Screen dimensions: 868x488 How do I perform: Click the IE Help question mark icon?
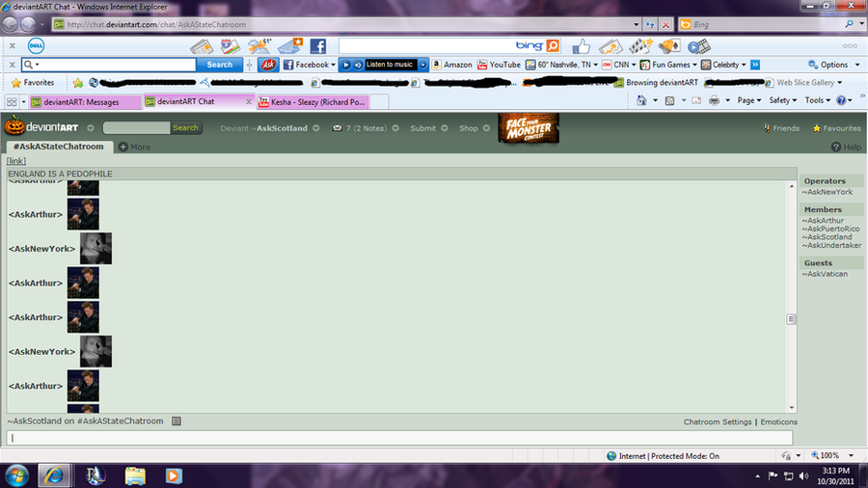841,100
